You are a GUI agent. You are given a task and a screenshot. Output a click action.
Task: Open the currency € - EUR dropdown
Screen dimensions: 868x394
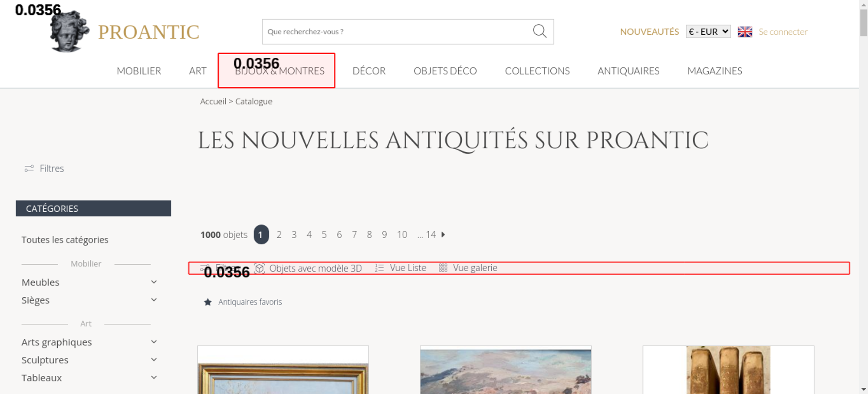click(708, 32)
